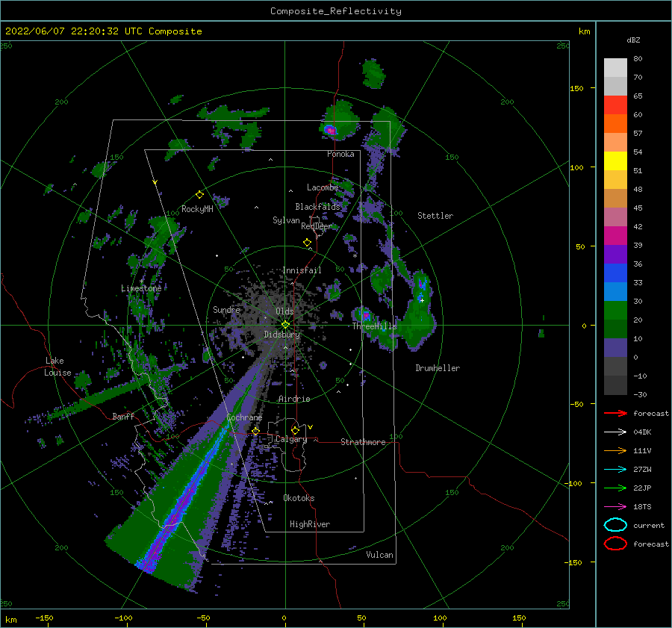Click the bright green 20-30 dBZ swatch
672x628 pixels.
[x=615, y=311]
